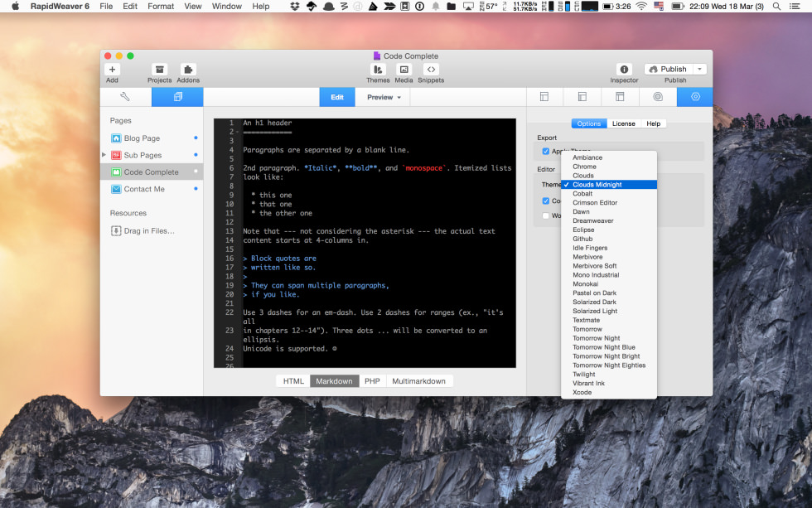Viewport: 812px width, 508px height.
Task: Pick Tomorrow Night Eighties theme
Action: coord(609,365)
